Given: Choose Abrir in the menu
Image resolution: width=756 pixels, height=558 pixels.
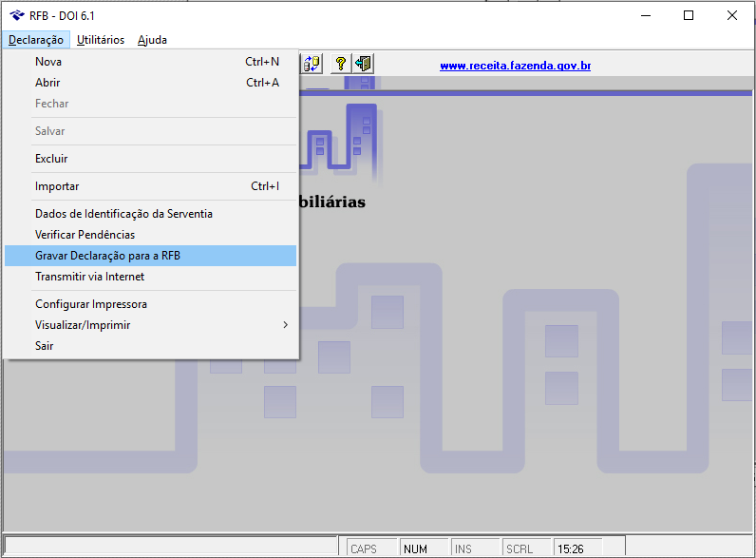Looking at the screenshot, I should [47, 83].
